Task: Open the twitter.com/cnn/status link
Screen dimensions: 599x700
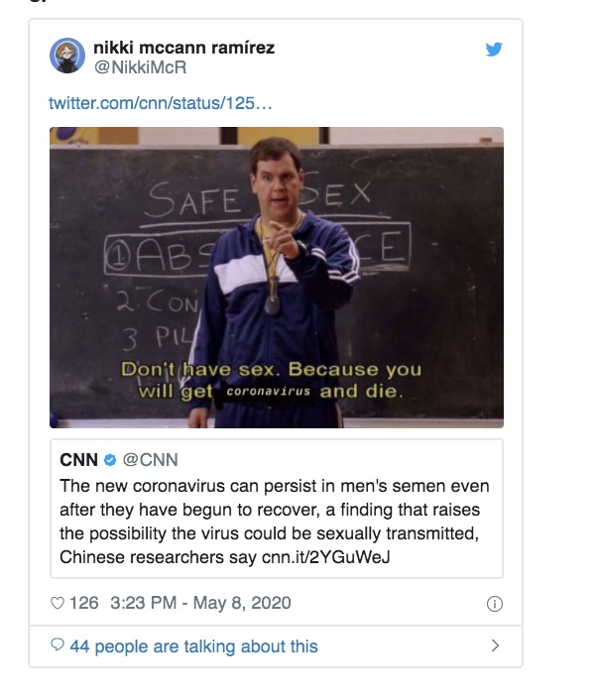Action: click(x=160, y=103)
